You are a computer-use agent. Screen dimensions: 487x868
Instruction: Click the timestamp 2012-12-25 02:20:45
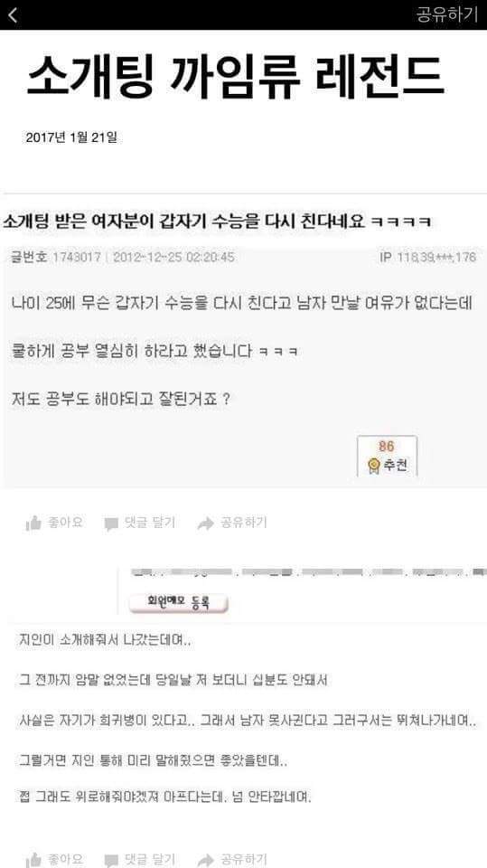[x=173, y=258]
